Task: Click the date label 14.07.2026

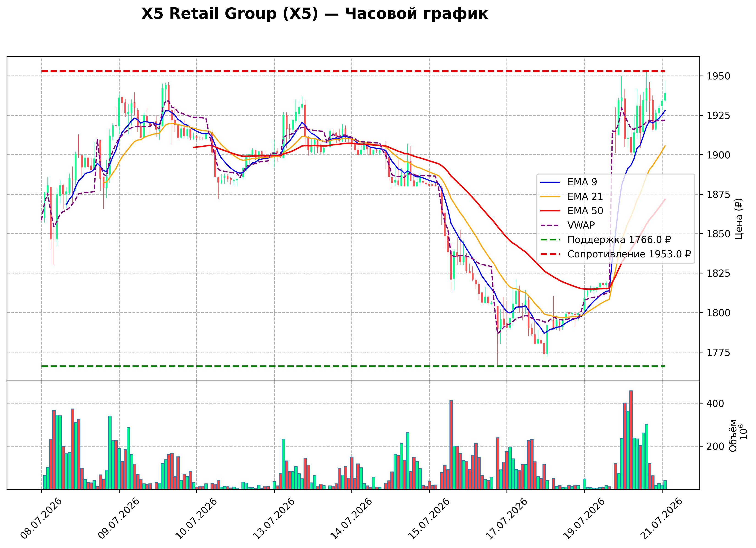Action: pos(351,519)
